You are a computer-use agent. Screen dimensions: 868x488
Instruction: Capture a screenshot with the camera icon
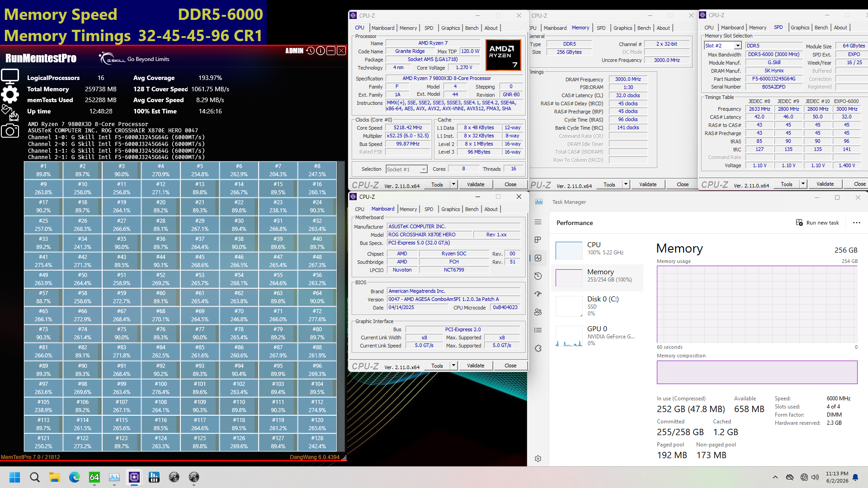[10, 131]
